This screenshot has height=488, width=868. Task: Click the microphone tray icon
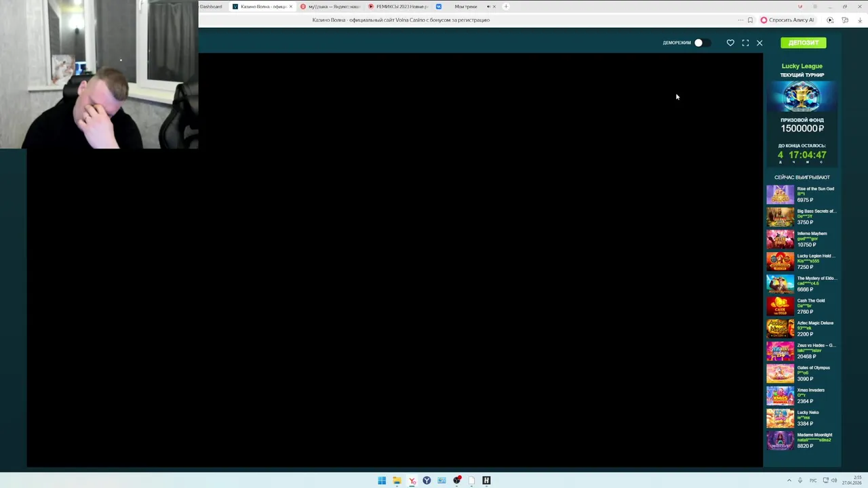click(x=801, y=481)
